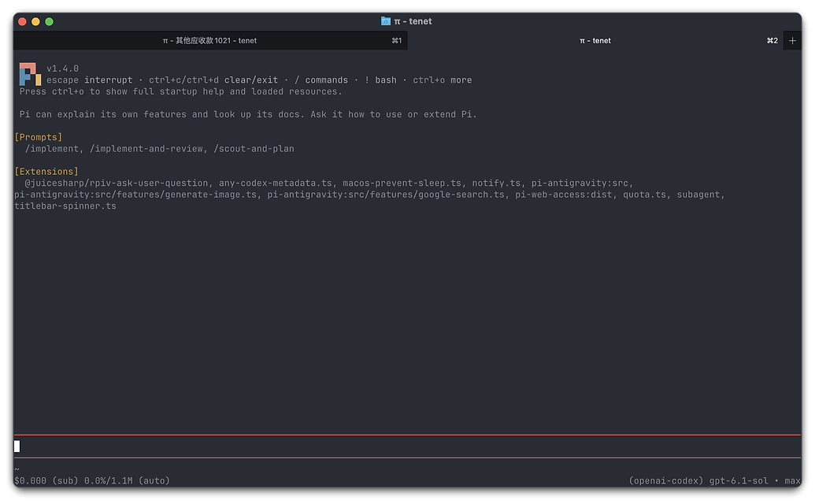
Task: Click the '[Prompts]' heading
Action: click(39, 137)
